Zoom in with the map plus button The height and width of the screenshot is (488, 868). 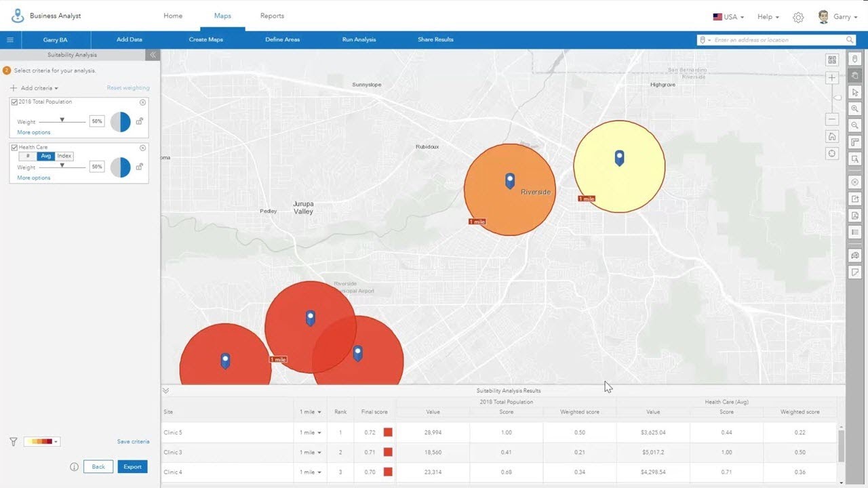[x=832, y=78]
